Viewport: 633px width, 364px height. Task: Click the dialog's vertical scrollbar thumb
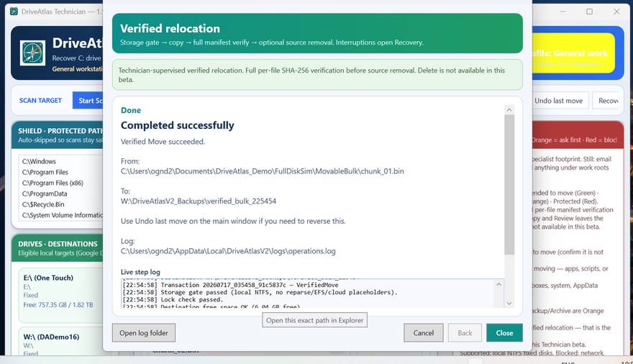point(509,184)
